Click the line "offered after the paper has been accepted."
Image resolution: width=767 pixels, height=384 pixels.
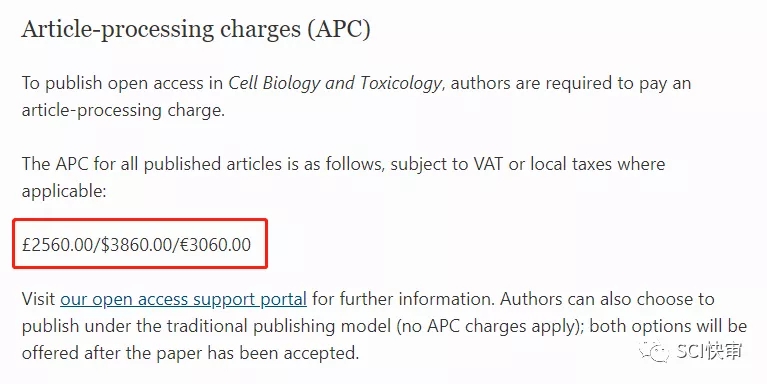pyautogui.click(x=190, y=353)
